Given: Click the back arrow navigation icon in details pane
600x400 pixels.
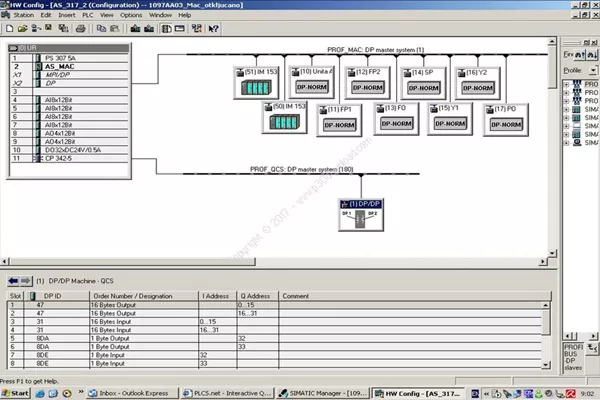Looking at the screenshot, I should tap(12, 281).
